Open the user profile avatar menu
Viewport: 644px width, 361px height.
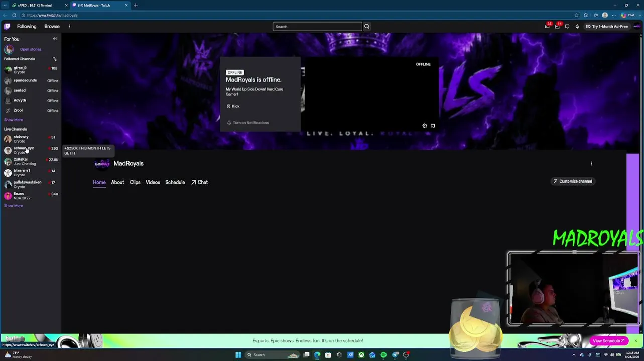tap(637, 26)
